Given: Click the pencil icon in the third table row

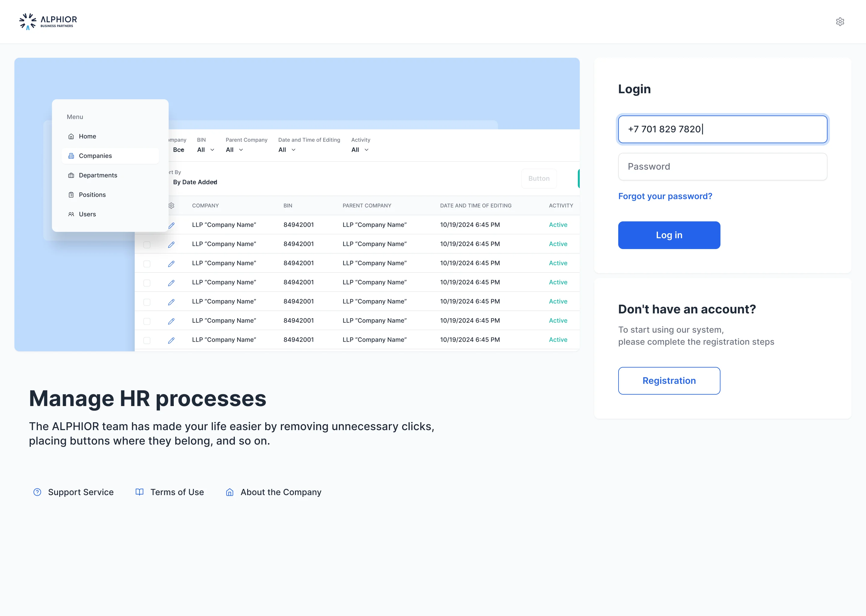Looking at the screenshot, I should click(x=171, y=263).
